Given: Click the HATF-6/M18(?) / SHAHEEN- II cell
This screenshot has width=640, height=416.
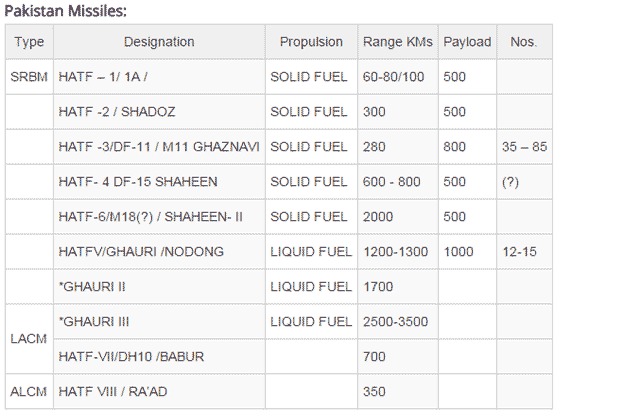Looking at the screenshot, I should point(159,217).
